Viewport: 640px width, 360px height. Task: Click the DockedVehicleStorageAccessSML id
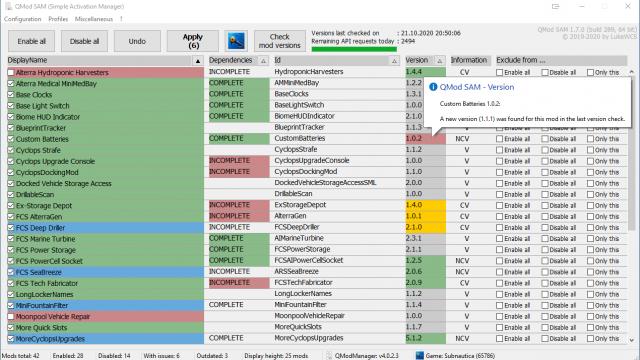[x=325, y=183]
